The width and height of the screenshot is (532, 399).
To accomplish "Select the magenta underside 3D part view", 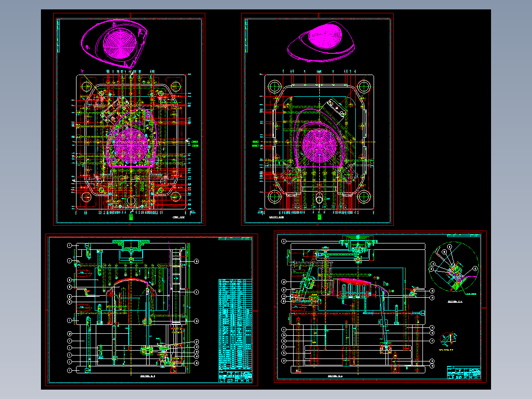I will coord(114,44).
